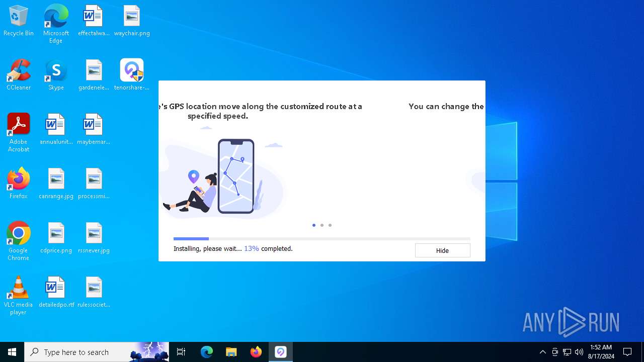Select the first carousel page dot
This screenshot has height=362, width=644.
coord(314,225)
